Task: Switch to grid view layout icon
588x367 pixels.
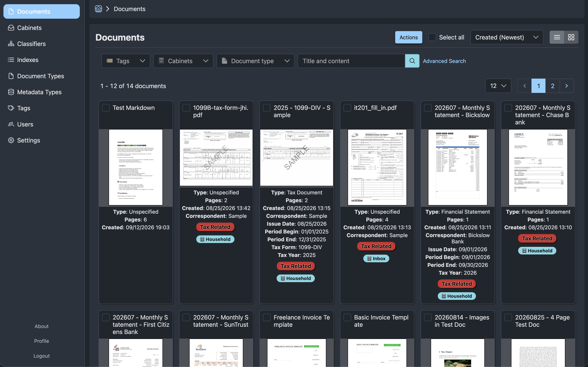Action: (x=571, y=37)
